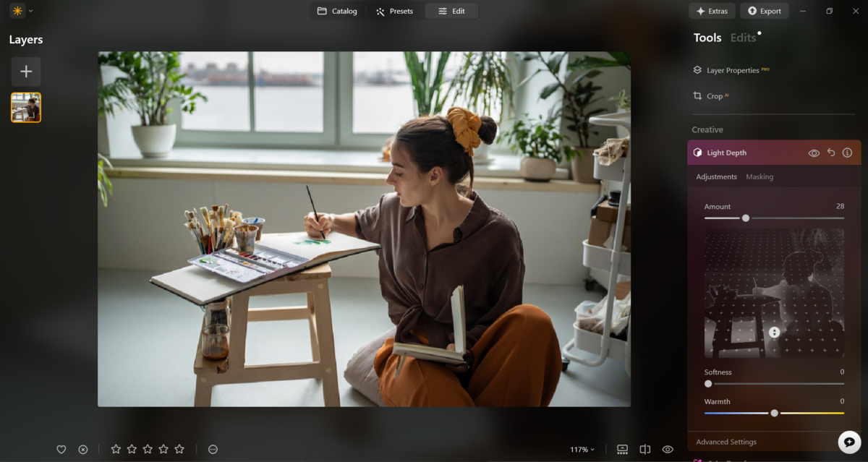Toggle before/after compare view

pyautogui.click(x=645, y=450)
